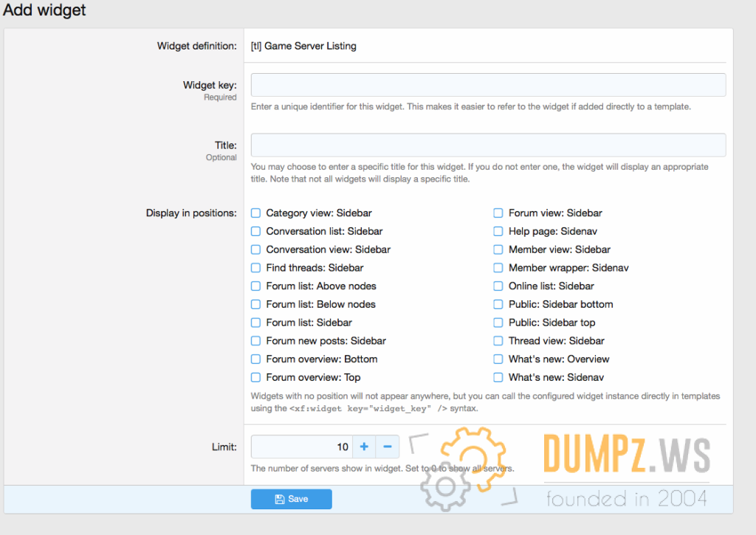
Task: Check What's new: Overview position
Action: click(498, 359)
